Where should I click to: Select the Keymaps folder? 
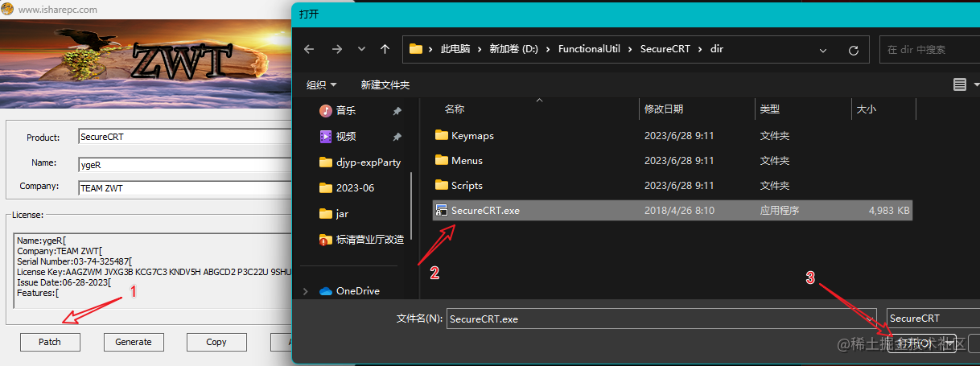673,136
